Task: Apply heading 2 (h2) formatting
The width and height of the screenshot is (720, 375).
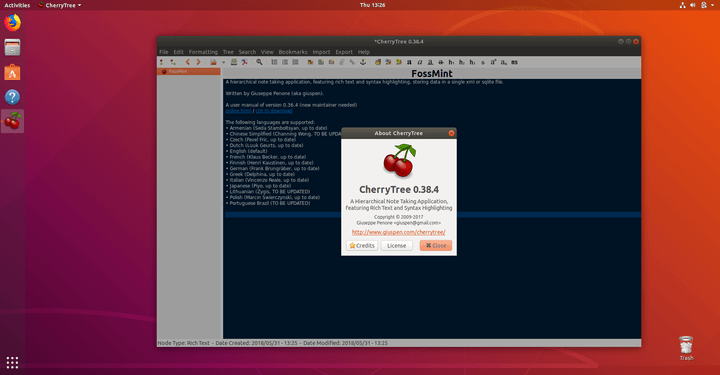Action: coord(462,62)
